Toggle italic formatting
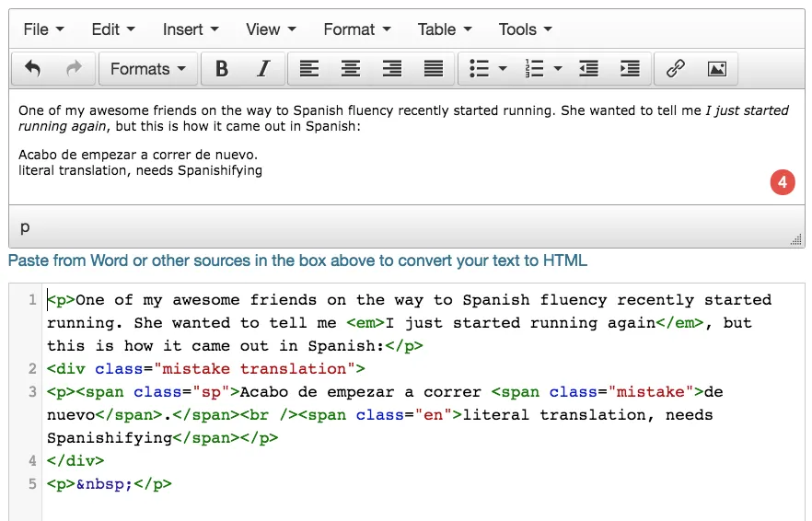The width and height of the screenshot is (812, 521). coord(263,69)
